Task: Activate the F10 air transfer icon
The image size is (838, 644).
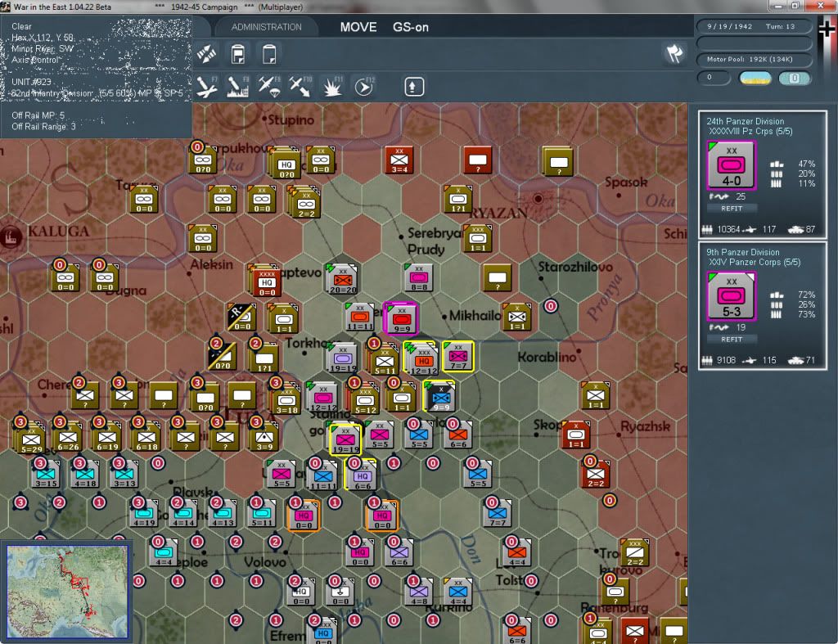Action: [300, 87]
